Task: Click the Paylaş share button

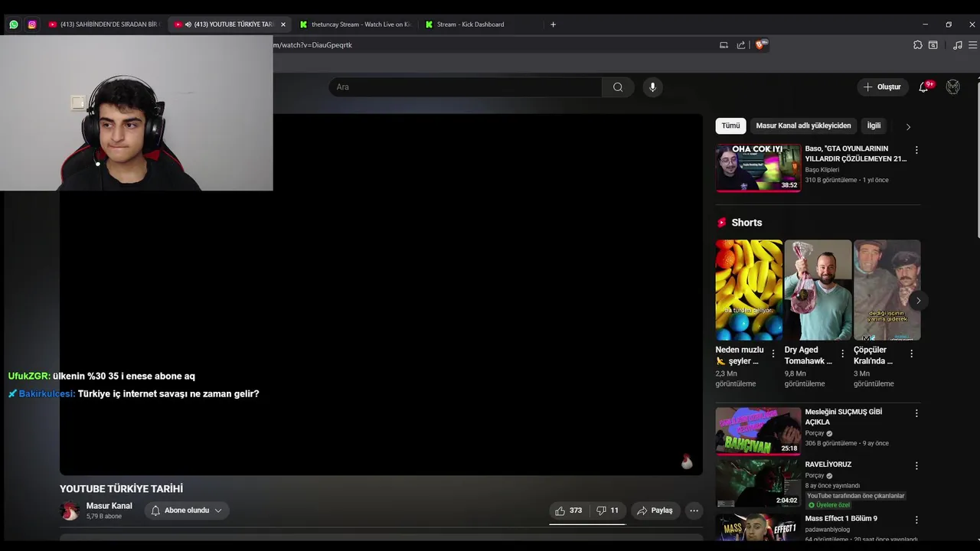Action: pyautogui.click(x=655, y=510)
